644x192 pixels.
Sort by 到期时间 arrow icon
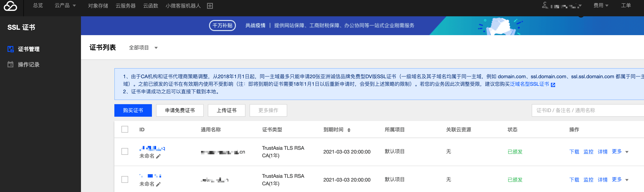coord(349,130)
